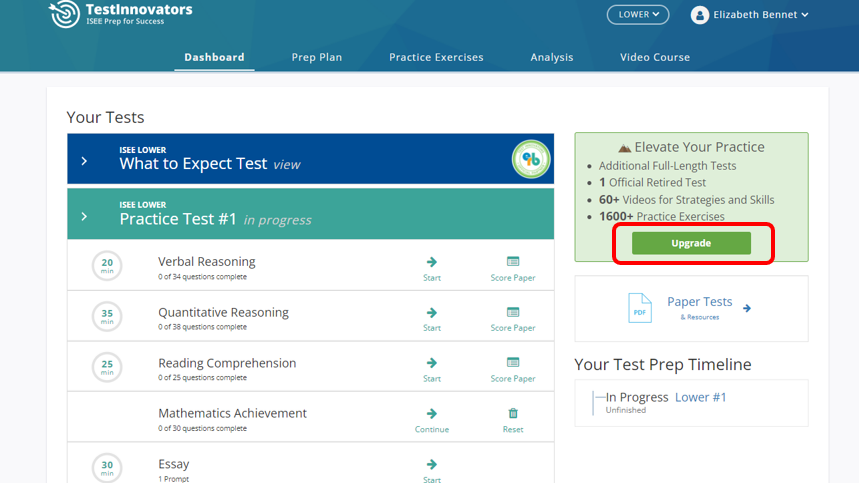Click the PDF document icon
Screen dimensions: 859x483
(x=640, y=308)
